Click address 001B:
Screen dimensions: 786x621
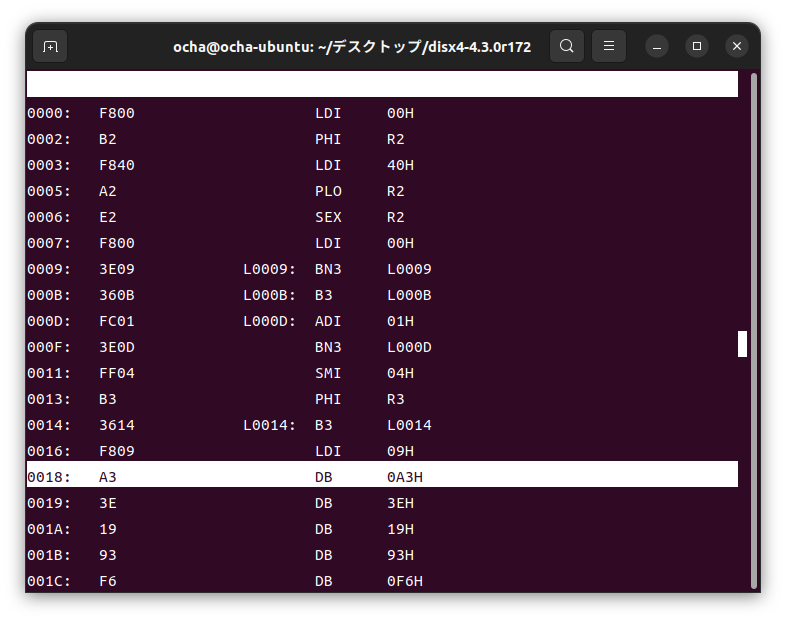49,555
